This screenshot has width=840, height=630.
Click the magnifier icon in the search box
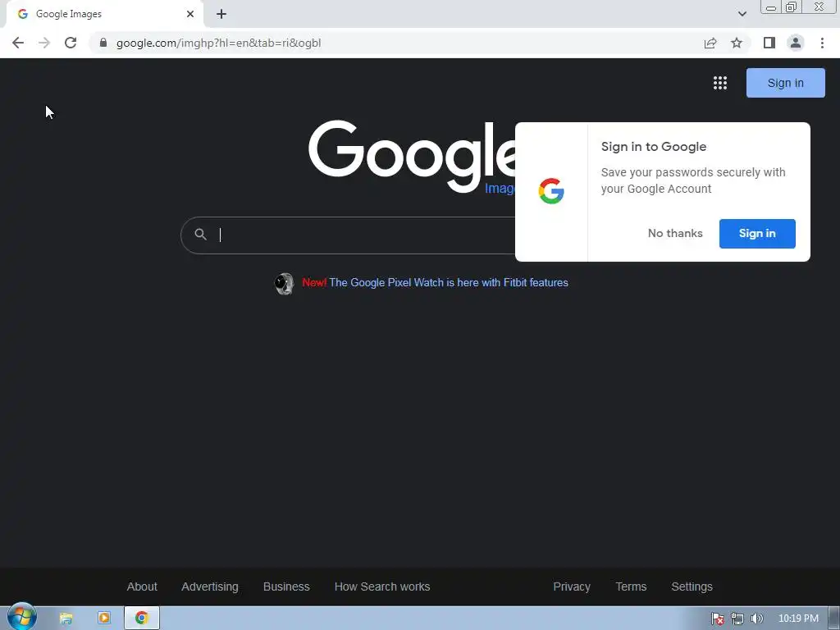[200, 234]
